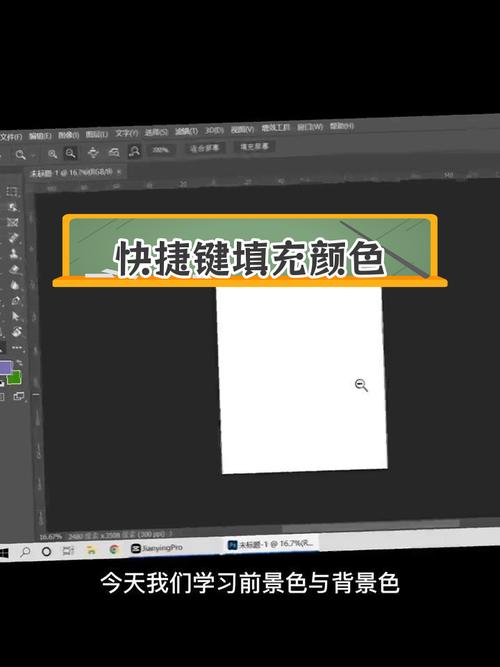Open the 文字(Y) menu
This screenshot has height=667, width=500.
(126, 133)
